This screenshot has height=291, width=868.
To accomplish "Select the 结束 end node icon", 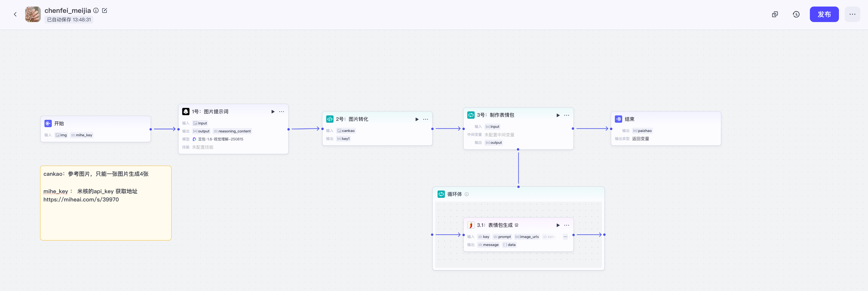I will pos(618,119).
